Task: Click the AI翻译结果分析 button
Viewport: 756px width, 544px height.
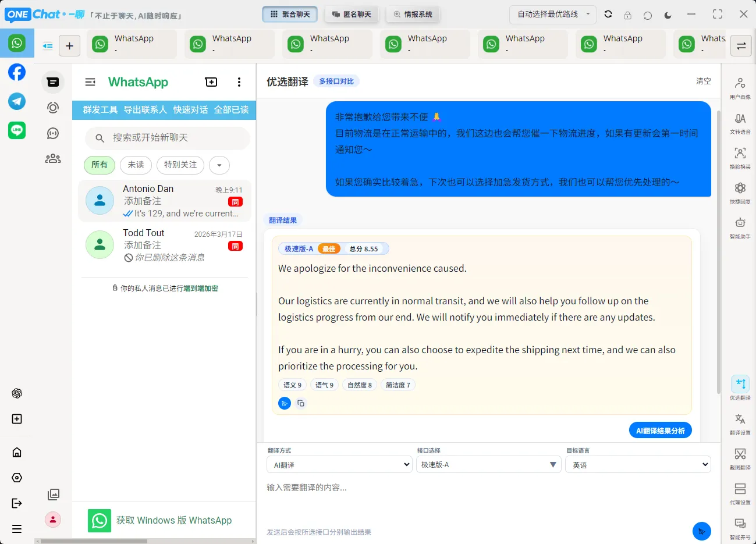Action: click(660, 430)
